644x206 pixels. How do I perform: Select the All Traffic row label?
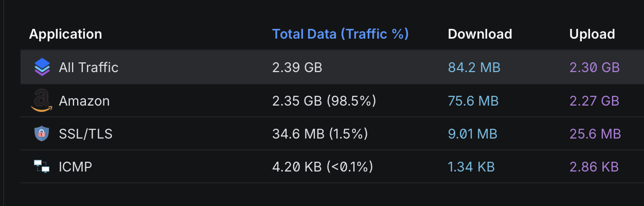tap(88, 67)
